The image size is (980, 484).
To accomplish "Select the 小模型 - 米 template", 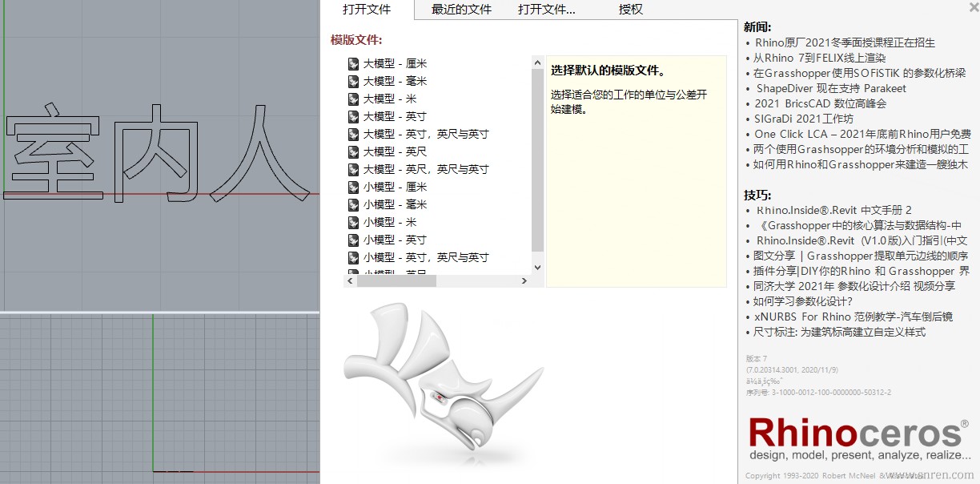I will click(390, 222).
